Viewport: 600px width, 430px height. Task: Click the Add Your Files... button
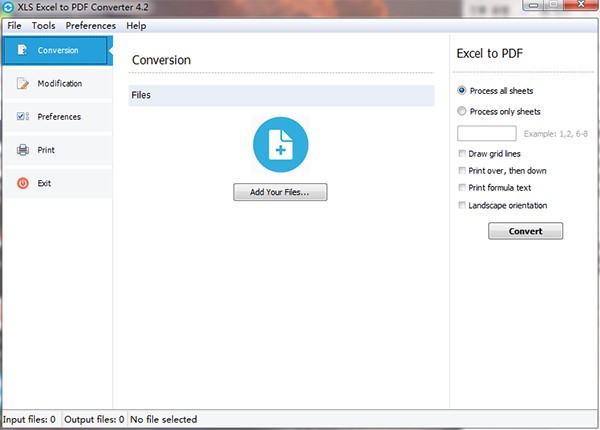tap(280, 192)
